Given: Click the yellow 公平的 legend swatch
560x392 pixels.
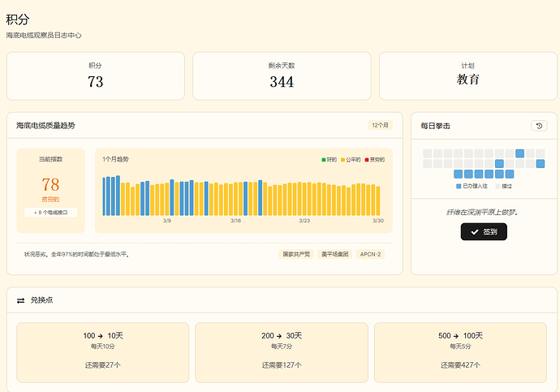Looking at the screenshot, I should (342, 160).
